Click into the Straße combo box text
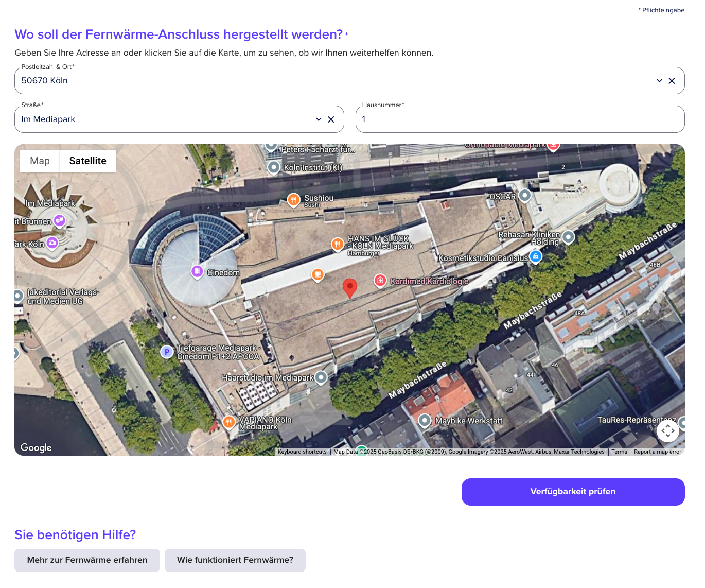The height and width of the screenshot is (588, 705). pos(48,119)
